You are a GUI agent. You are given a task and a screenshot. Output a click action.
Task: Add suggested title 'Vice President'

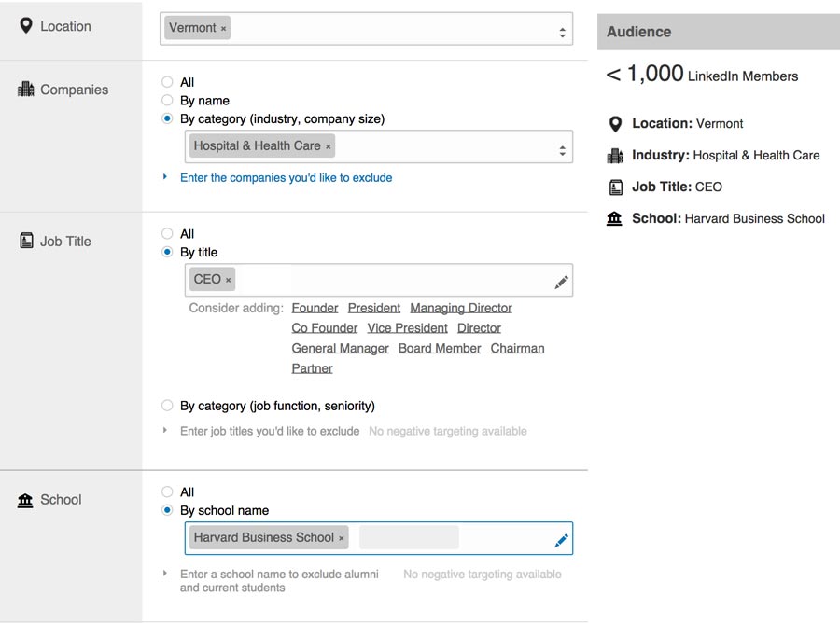click(x=407, y=328)
